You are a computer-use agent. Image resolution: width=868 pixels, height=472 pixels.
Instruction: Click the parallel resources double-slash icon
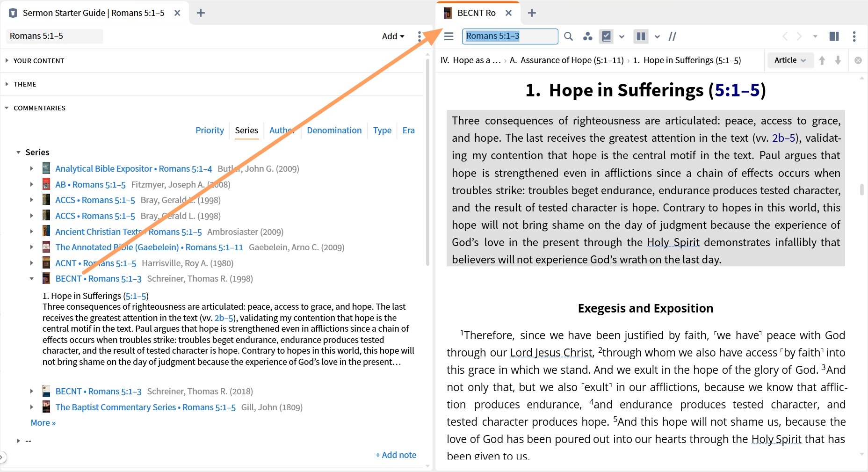tap(673, 36)
